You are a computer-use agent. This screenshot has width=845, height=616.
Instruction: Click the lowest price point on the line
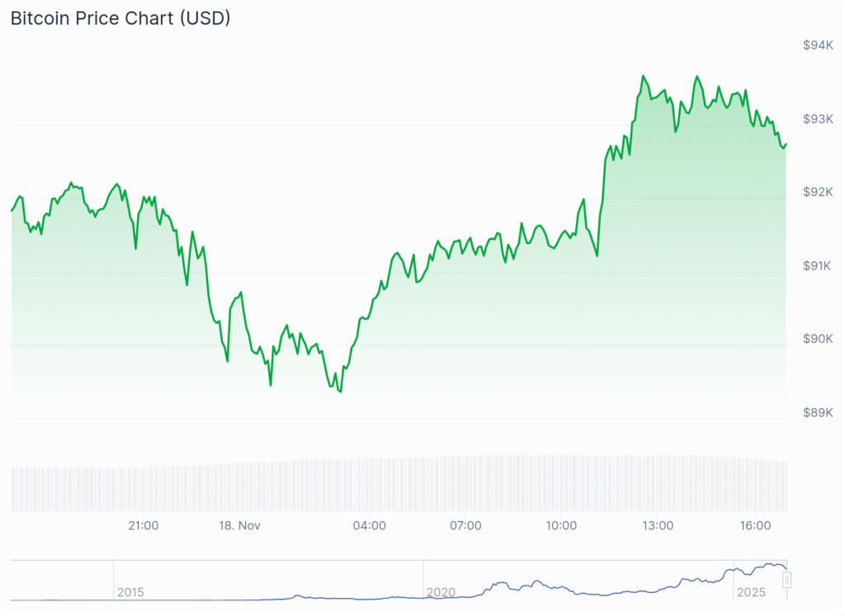coord(340,392)
